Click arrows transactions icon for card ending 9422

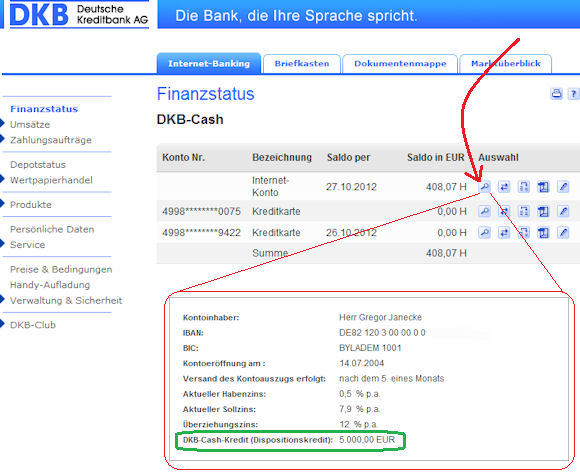504,233
